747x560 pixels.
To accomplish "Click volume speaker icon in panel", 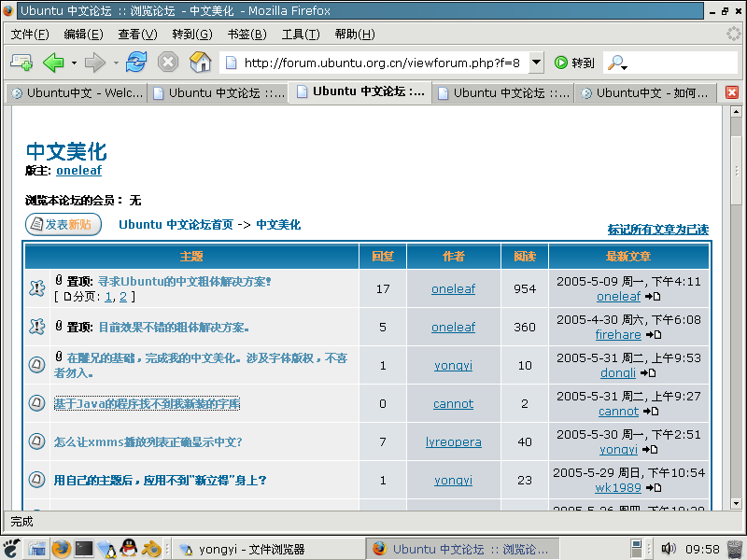I will coord(669,549).
